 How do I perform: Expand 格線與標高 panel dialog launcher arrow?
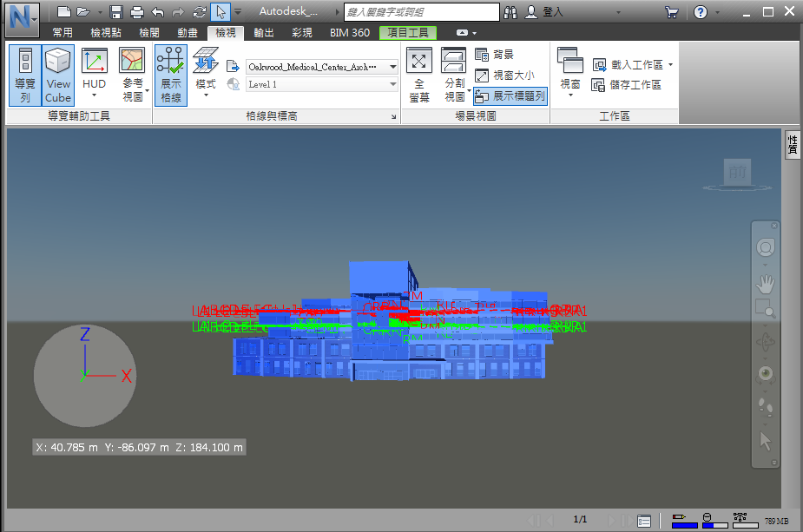coord(393,117)
